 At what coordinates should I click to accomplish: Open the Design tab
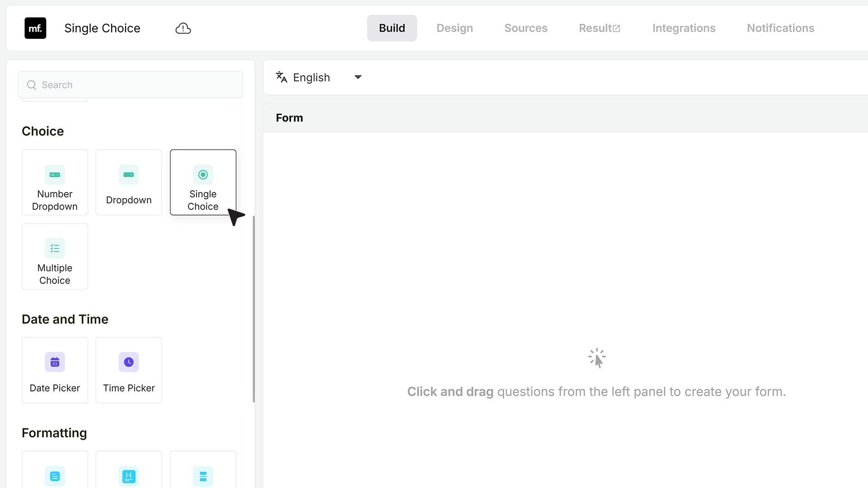pyautogui.click(x=455, y=28)
